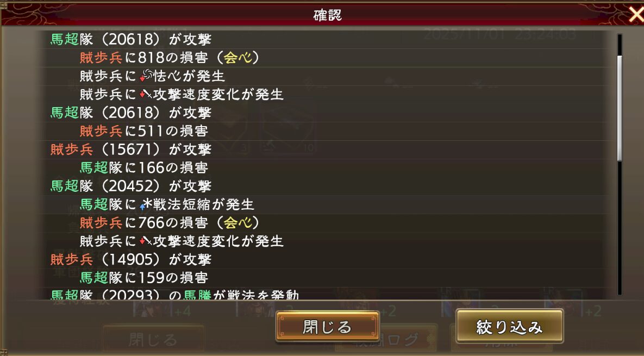The width and height of the screenshot is (644, 356).
Task: Select the 818の損害 critical hit line
Action: (169, 58)
